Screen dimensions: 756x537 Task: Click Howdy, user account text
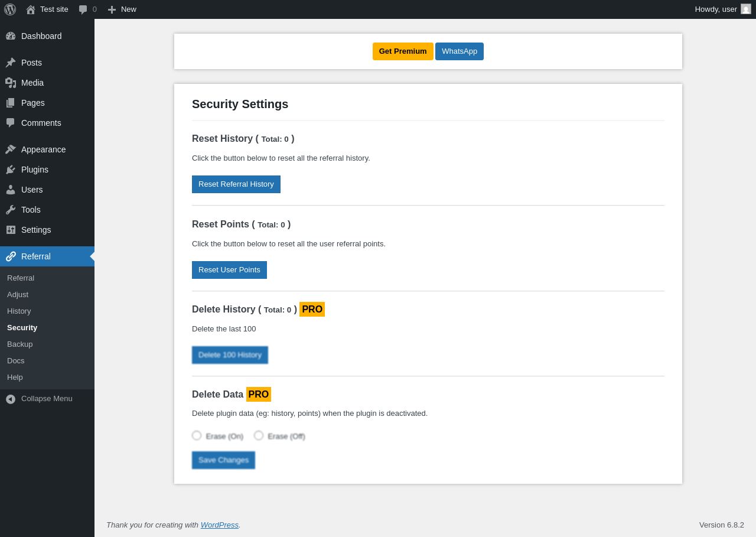[x=716, y=9]
